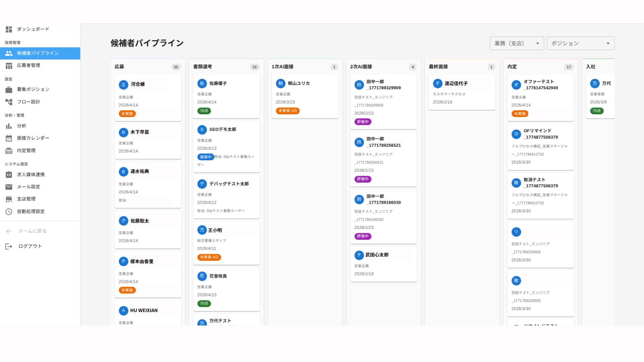This screenshot has width=644, height=362.
Task: Click the 1次AI面接 column header
Action: (x=282, y=67)
